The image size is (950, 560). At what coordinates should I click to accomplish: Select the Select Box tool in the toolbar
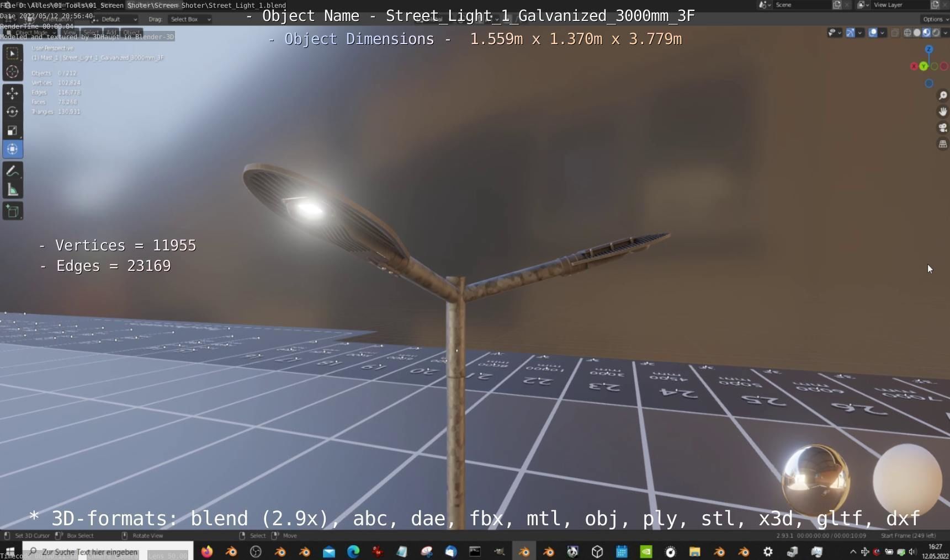[x=12, y=54]
